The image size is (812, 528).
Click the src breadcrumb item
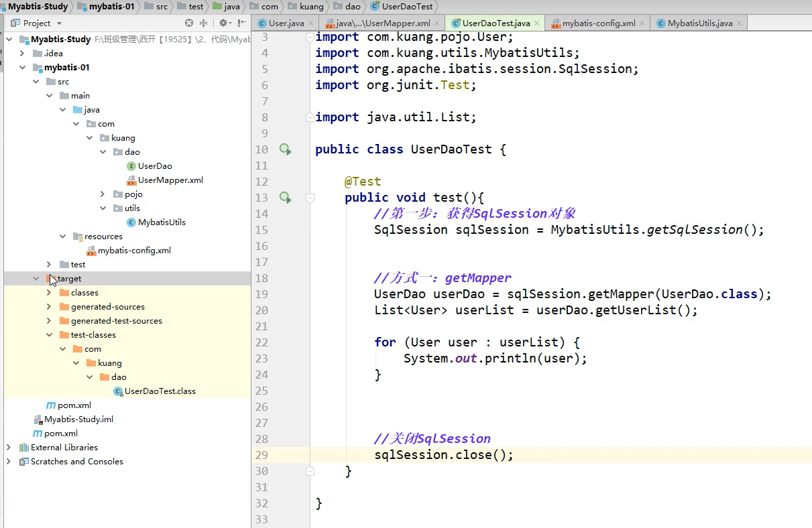tap(162, 6)
